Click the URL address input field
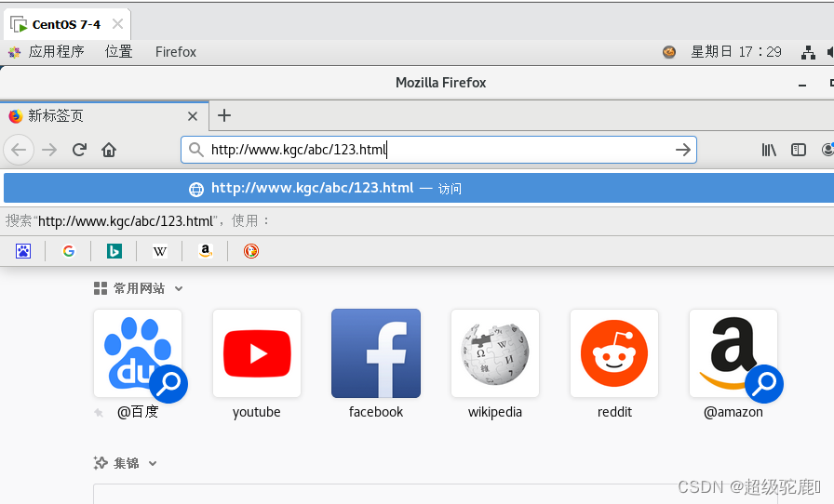This screenshot has width=834, height=504. [x=438, y=150]
